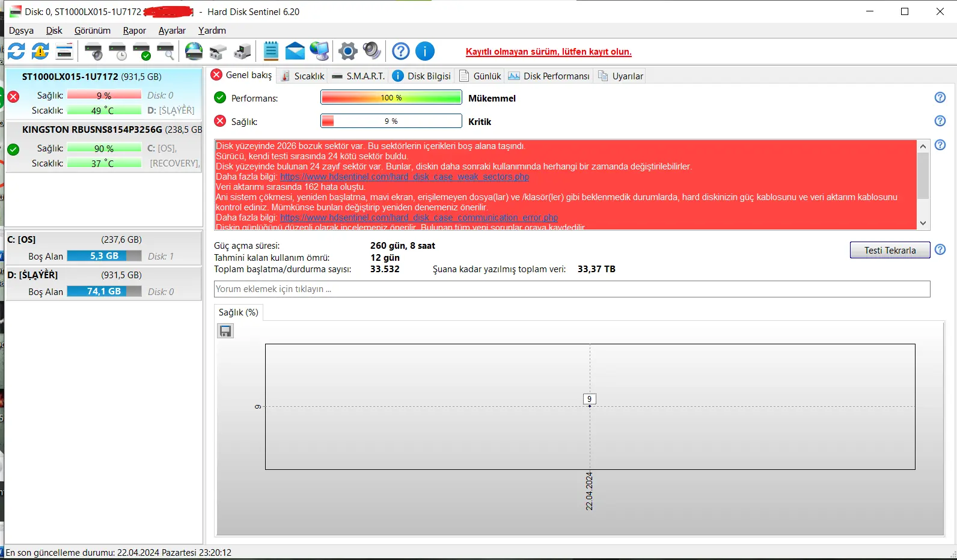Click the globe with monitor icon

coord(320,51)
